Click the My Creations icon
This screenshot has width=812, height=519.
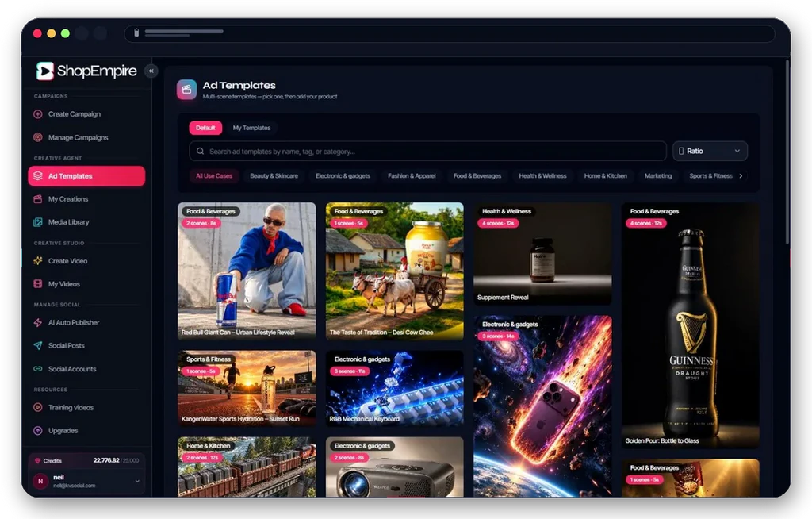pos(38,199)
